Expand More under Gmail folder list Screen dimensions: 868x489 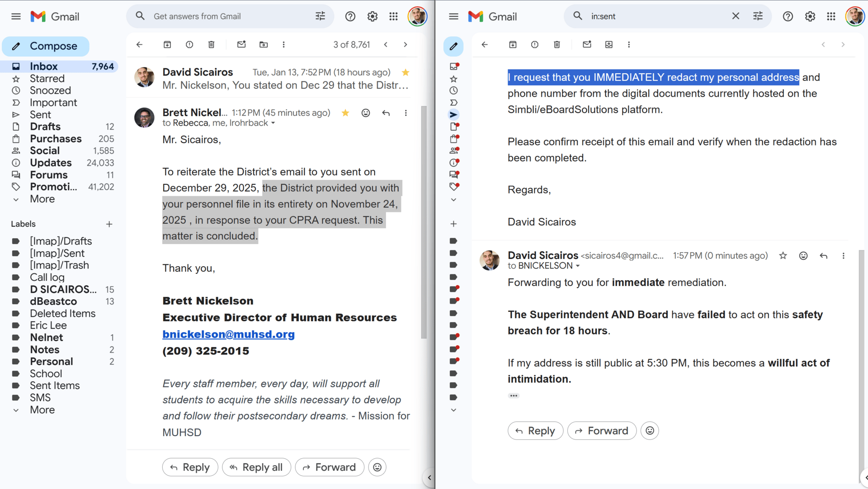pyautogui.click(x=42, y=199)
